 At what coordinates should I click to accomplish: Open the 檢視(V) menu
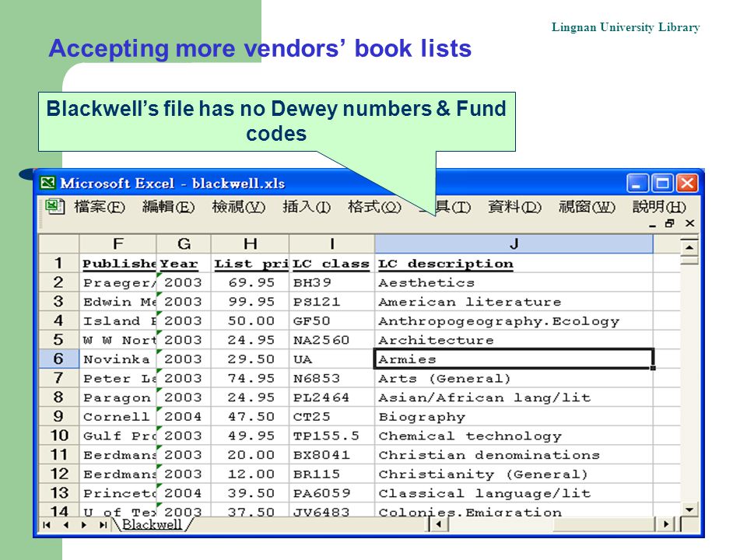click(238, 207)
